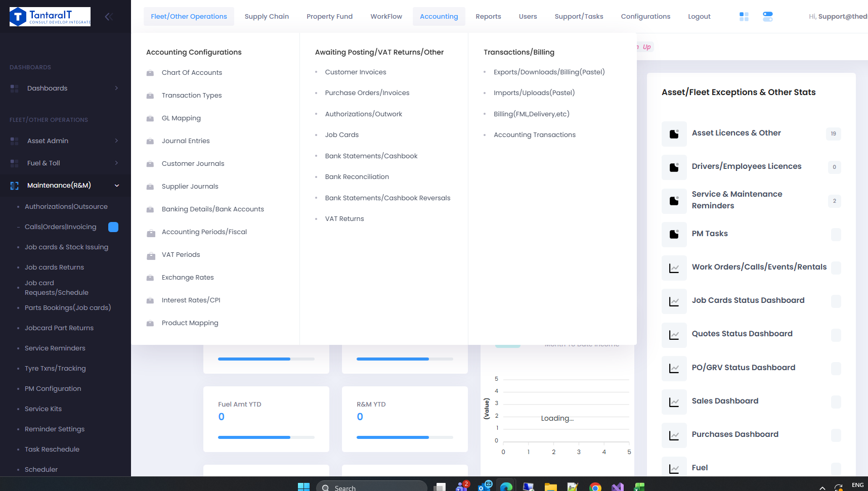Click the Product Mapping briefcase icon

click(150, 323)
